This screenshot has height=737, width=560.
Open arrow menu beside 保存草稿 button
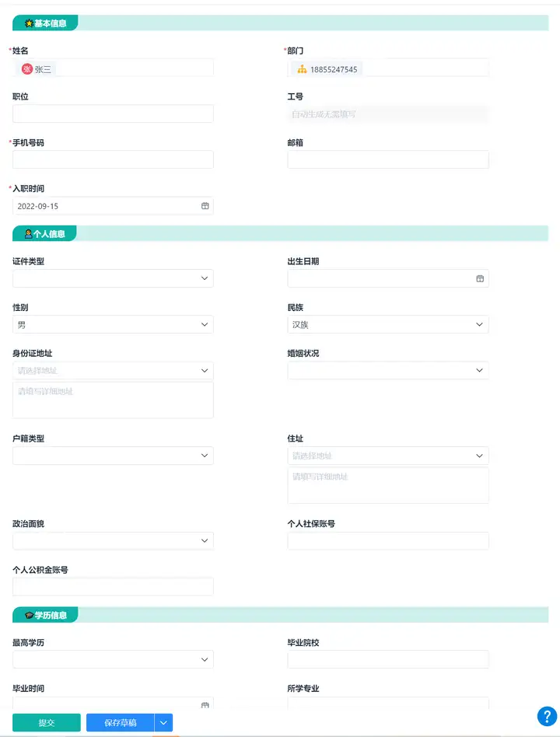[163, 722]
